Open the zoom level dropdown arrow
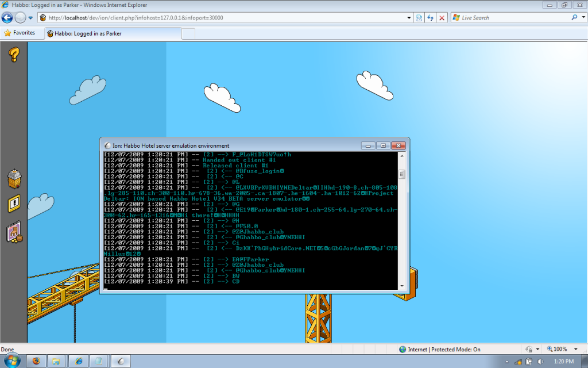 [x=575, y=349]
